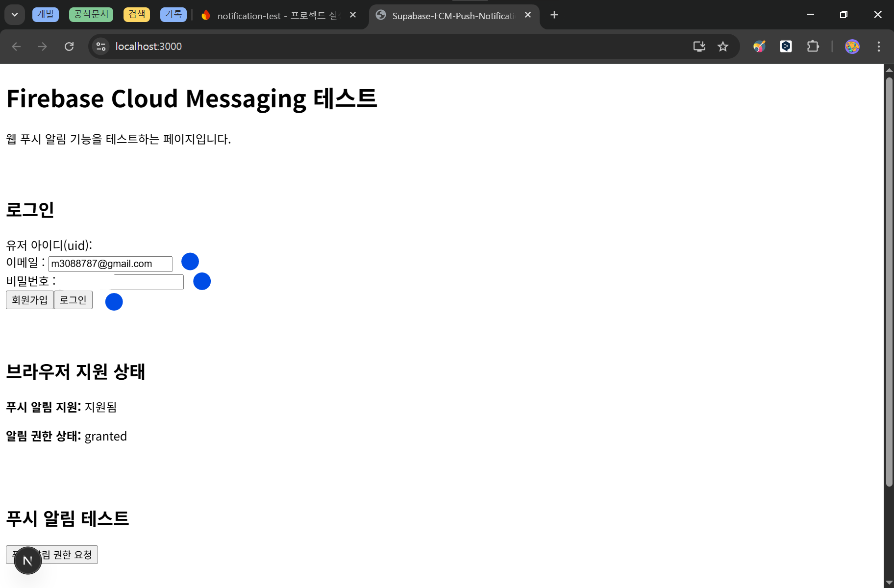Open the 검색 tab group
The width and height of the screenshot is (894, 588).
pos(137,15)
